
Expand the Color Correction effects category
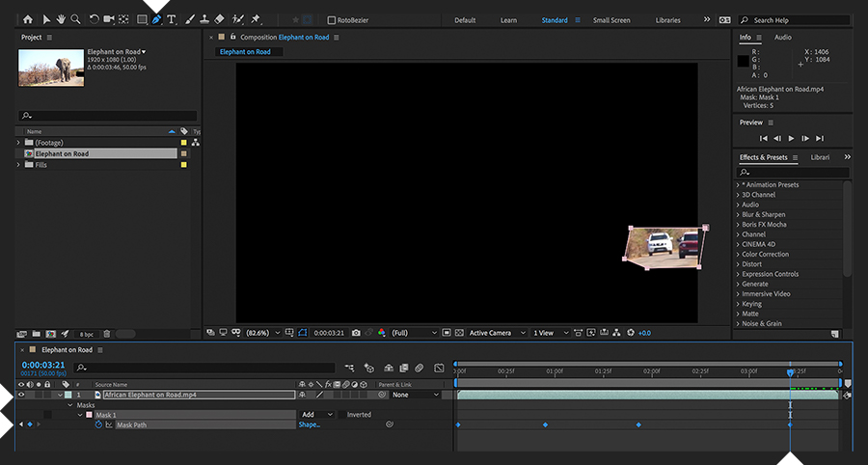(739, 255)
